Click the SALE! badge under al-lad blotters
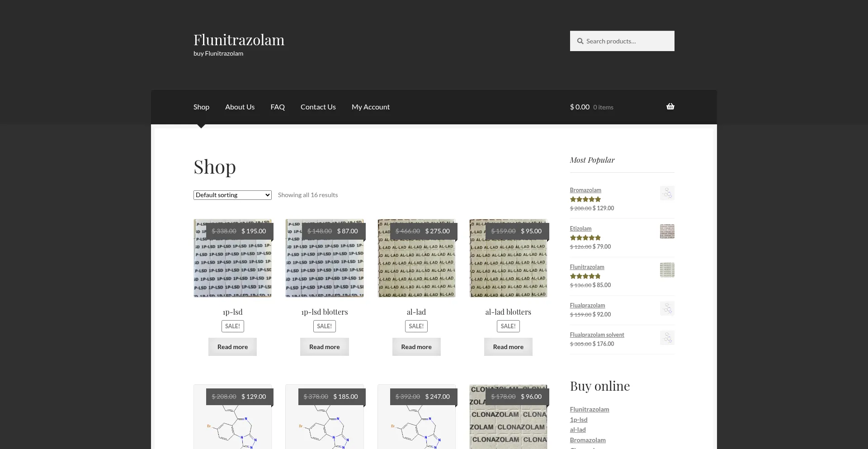 tap(508, 326)
